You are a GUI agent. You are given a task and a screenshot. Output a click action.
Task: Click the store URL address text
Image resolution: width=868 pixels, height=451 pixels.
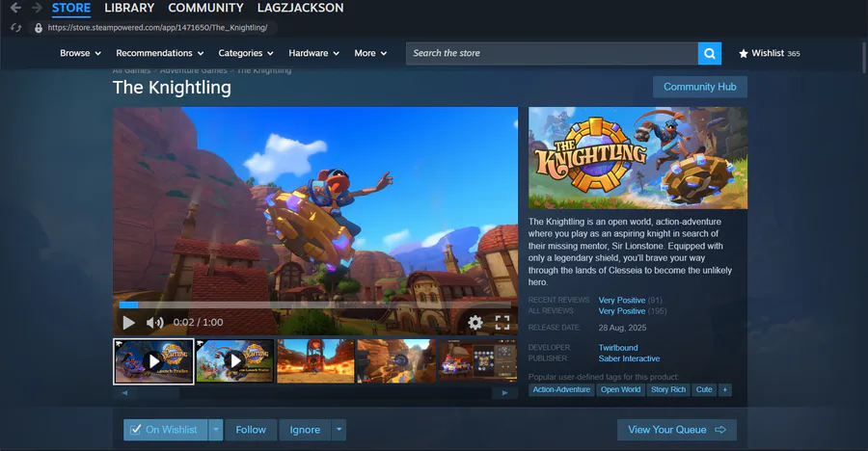157,28
